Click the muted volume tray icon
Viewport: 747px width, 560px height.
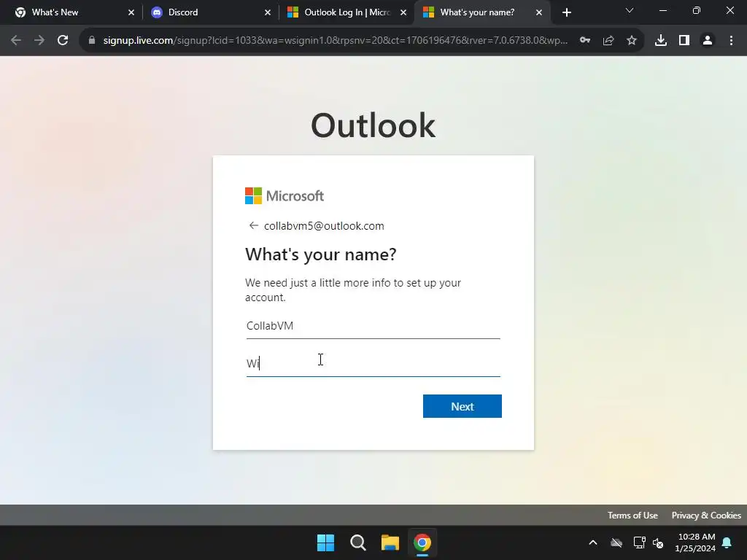tap(659, 542)
